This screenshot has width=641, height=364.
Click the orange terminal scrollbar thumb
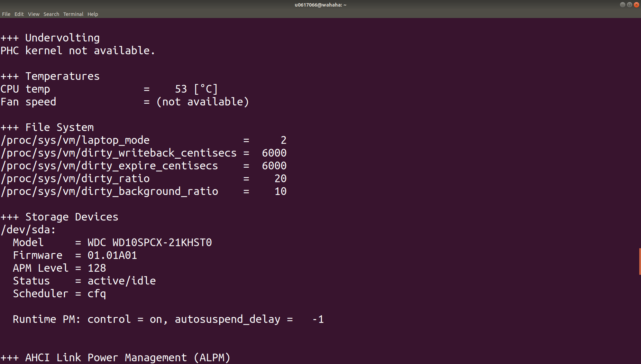coord(640,261)
